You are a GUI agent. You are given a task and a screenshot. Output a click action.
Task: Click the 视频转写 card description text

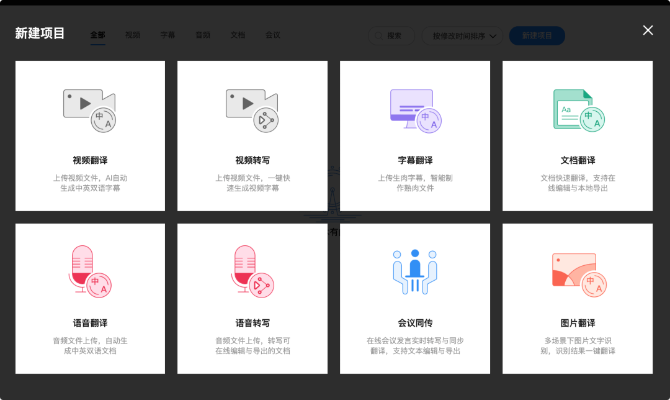[x=252, y=182]
